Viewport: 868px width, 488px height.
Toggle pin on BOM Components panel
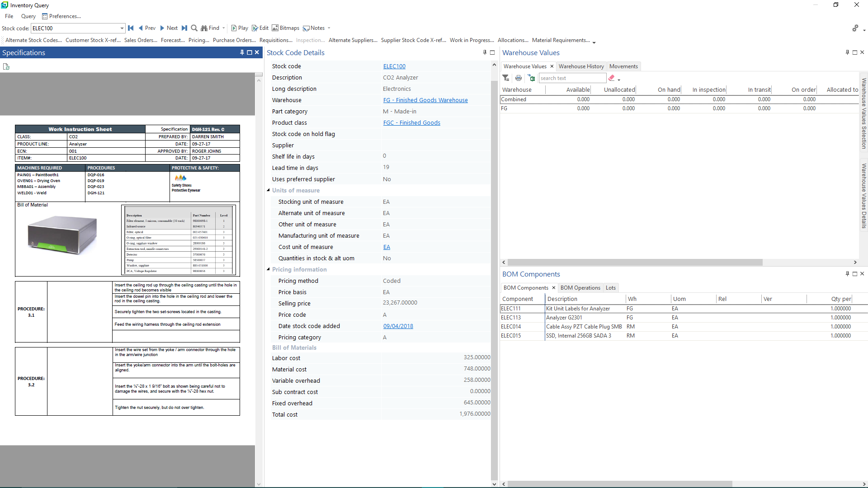click(x=847, y=274)
